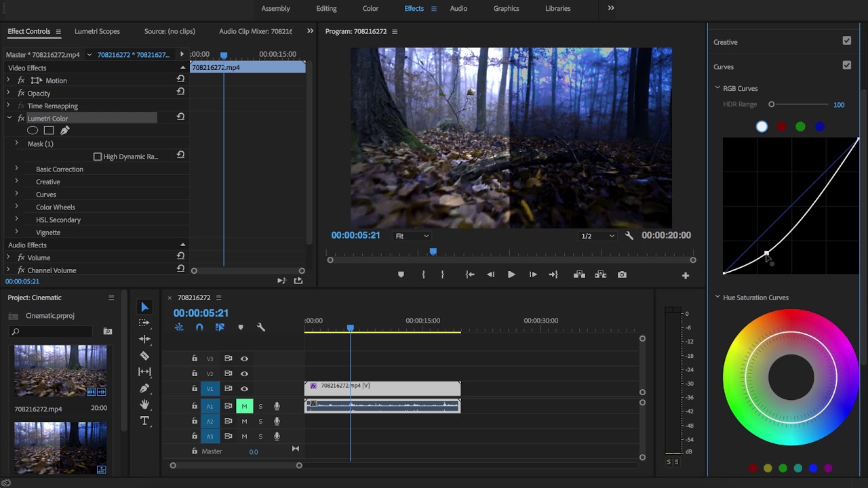Switch to the Assembly workspace
The width and height of the screenshot is (868, 488).
point(276,8)
